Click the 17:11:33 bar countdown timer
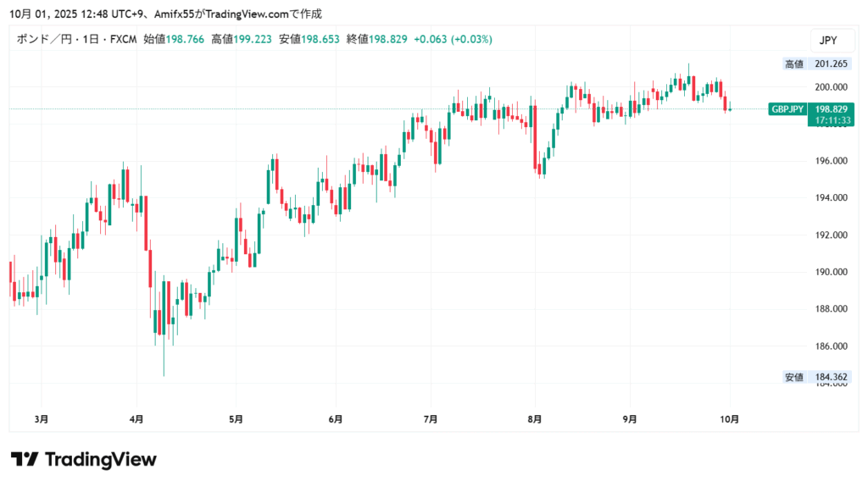The height and width of the screenshot is (487, 868). [832, 121]
